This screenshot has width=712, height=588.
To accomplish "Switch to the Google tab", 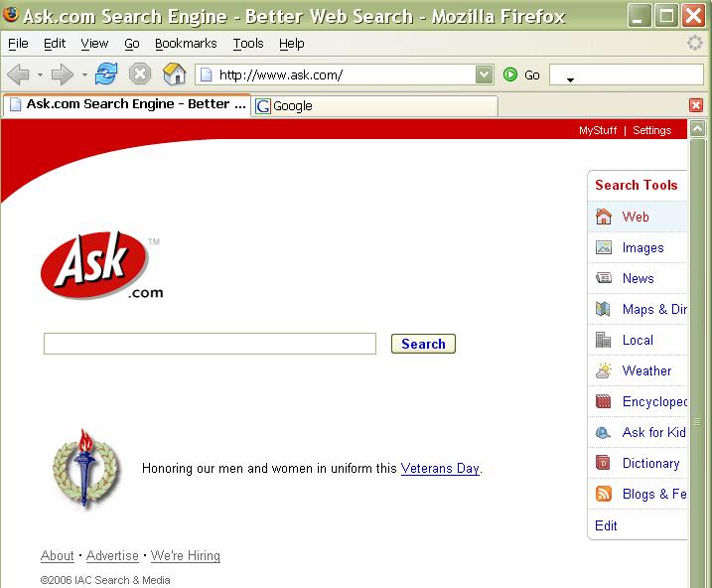I will tap(374, 106).
